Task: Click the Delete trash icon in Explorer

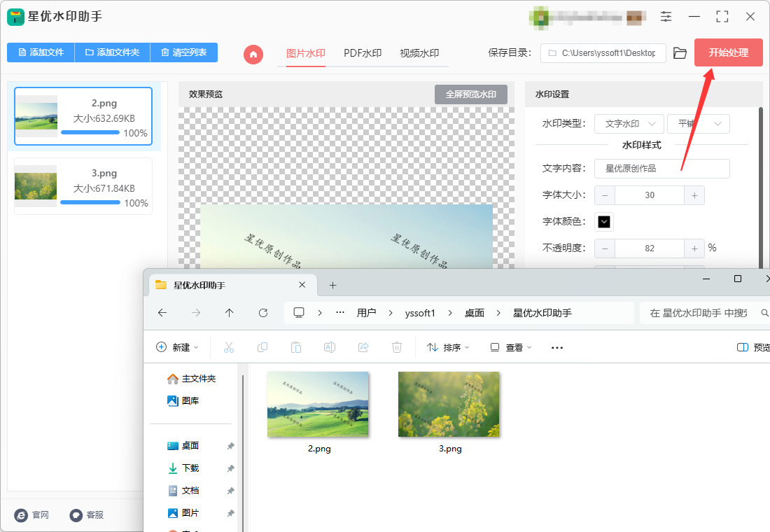Action: coord(397,347)
